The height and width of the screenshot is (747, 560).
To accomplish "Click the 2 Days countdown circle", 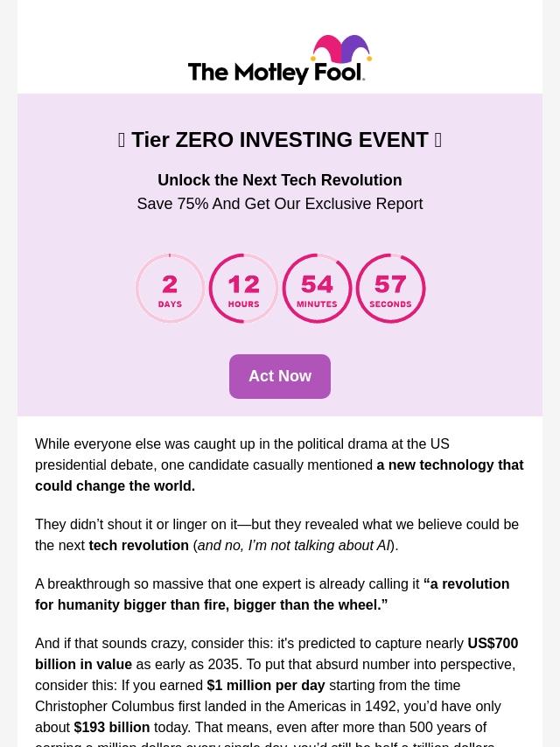I will pyautogui.click(x=170, y=289).
